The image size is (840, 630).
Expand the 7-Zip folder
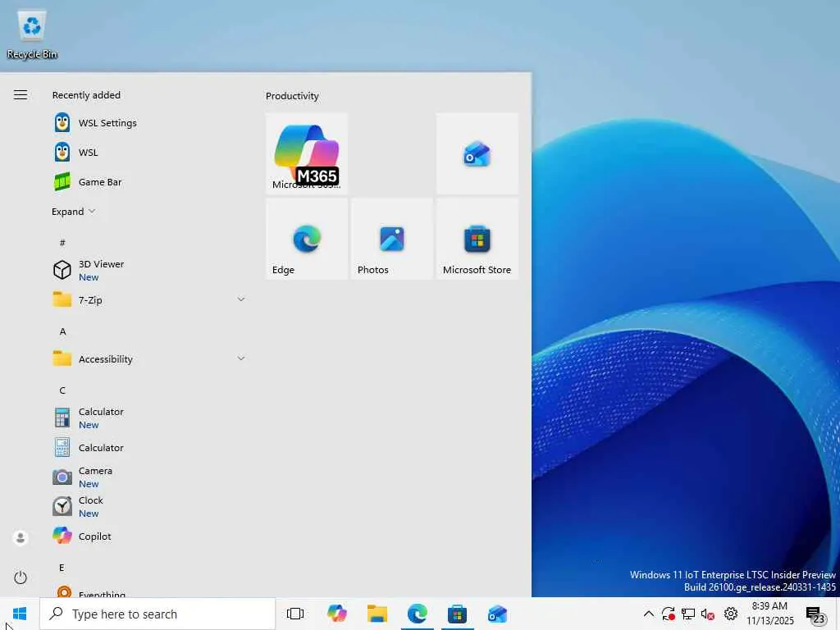(x=149, y=299)
